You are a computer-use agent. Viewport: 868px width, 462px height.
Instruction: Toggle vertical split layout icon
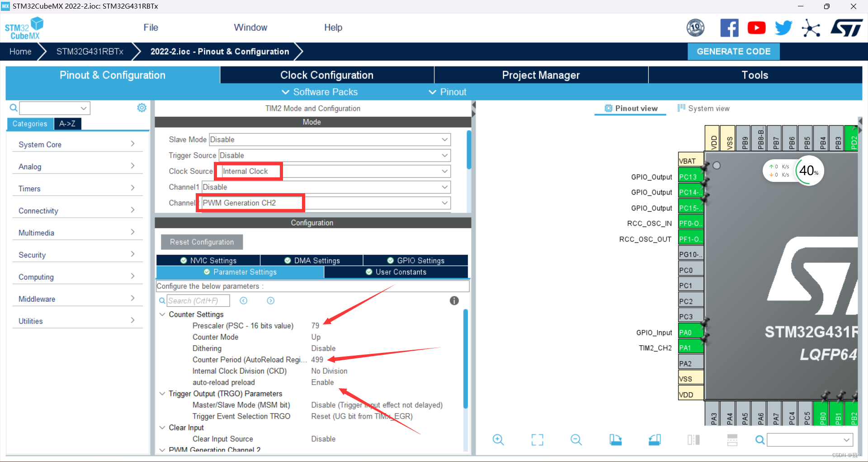(693, 439)
